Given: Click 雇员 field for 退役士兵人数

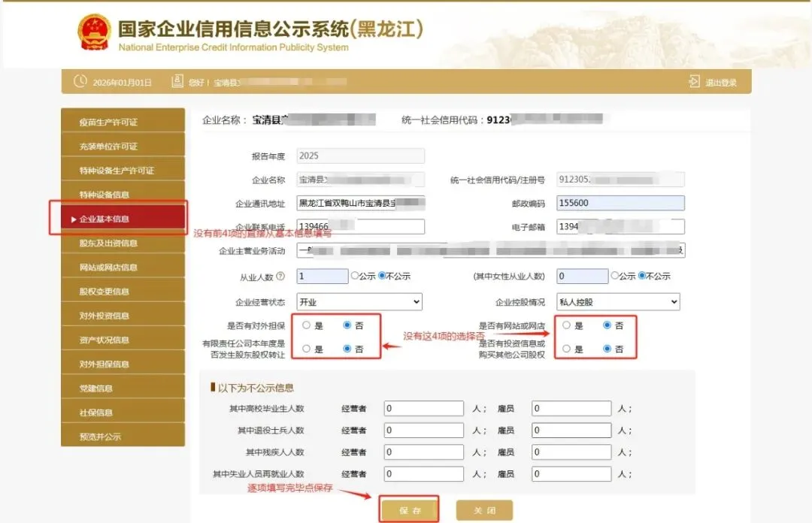Looking at the screenshot, I should click(571, 431).
